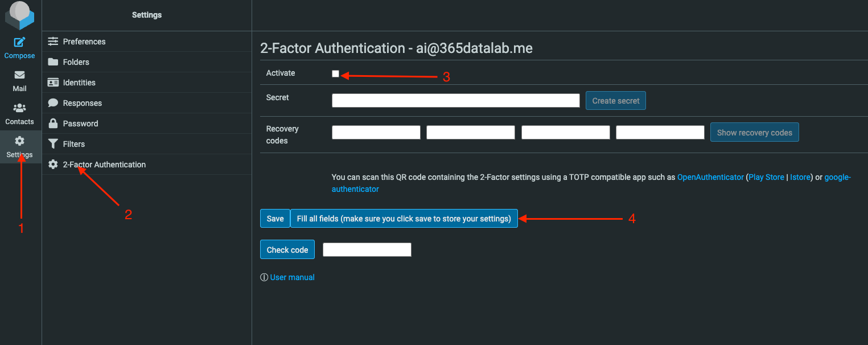Image resolution: width=868 pixels, height=345 pixels.
Task: Open Contacts in the sidebar
Action: pyautogui.click(x=20, y=114)
